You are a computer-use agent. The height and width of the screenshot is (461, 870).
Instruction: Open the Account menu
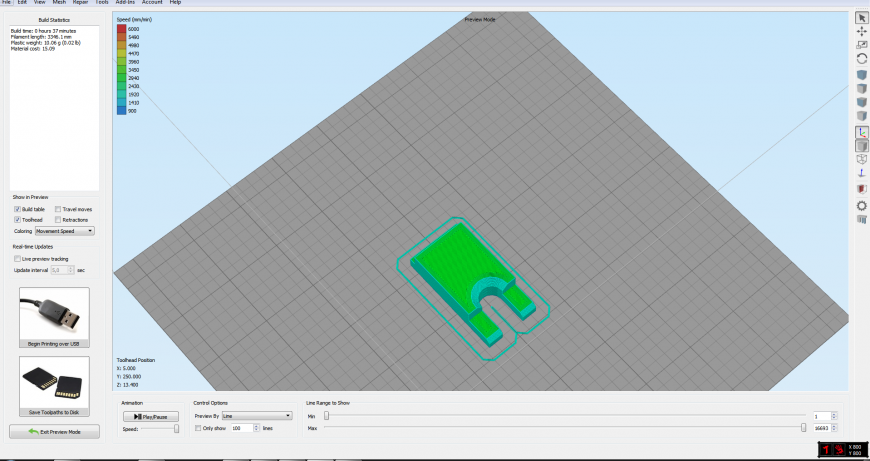152,2
